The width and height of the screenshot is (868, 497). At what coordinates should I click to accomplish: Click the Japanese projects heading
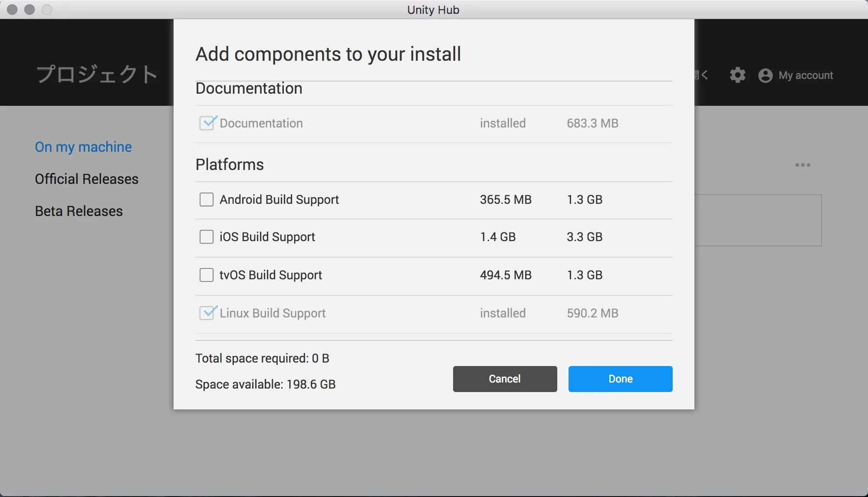pos(96,74)
